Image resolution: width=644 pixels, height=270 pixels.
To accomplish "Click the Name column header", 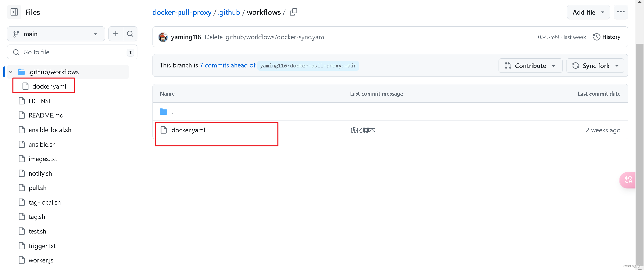I will (167, 94).
